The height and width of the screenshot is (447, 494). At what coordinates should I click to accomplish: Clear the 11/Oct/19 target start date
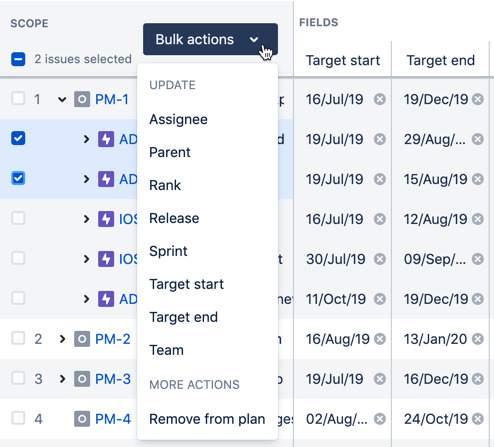[x=380, y=299]
